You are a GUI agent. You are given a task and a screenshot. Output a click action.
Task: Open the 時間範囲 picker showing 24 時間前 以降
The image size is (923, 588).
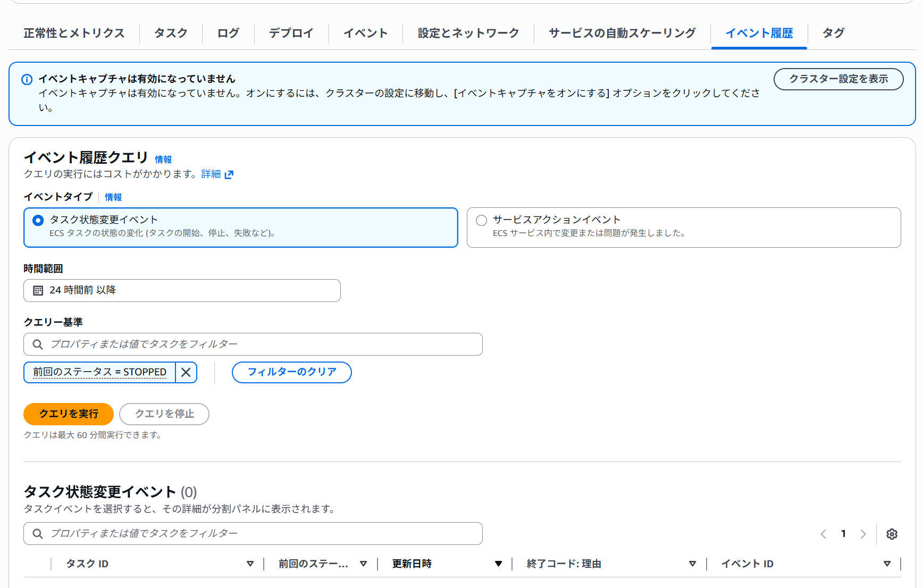pos(182,290)
